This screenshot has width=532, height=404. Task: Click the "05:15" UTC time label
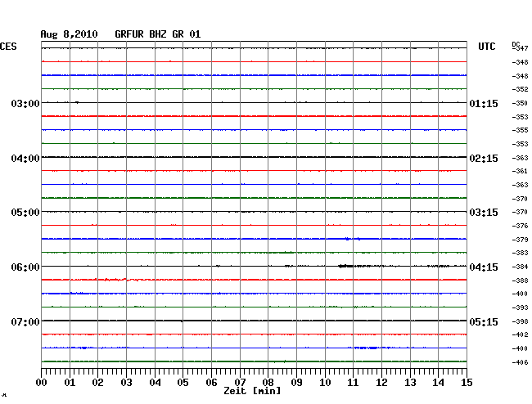484,321
